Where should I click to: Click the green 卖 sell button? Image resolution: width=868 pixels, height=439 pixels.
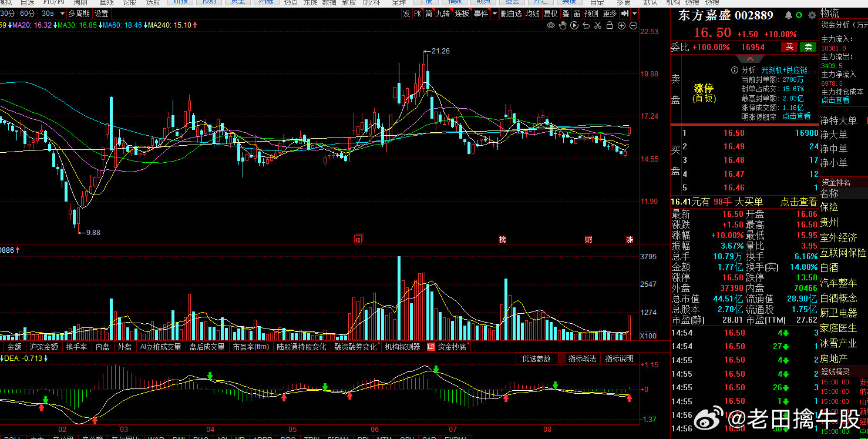[x=808, y=47]
